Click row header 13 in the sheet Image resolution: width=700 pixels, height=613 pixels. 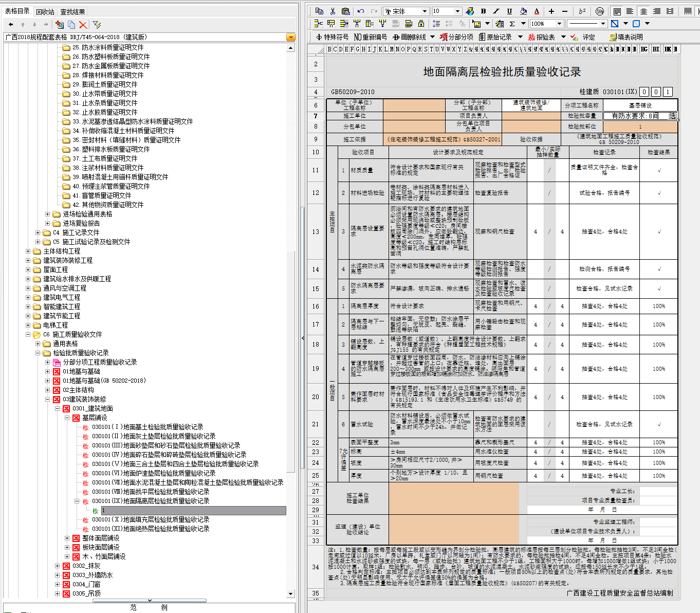tap(316, 231)
